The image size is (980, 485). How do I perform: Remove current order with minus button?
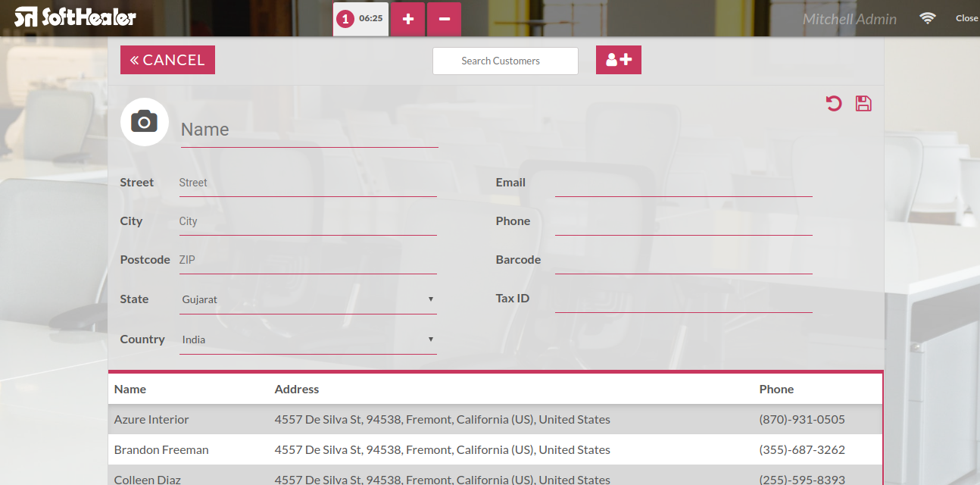pyautogui.click(x=445, y=19)
